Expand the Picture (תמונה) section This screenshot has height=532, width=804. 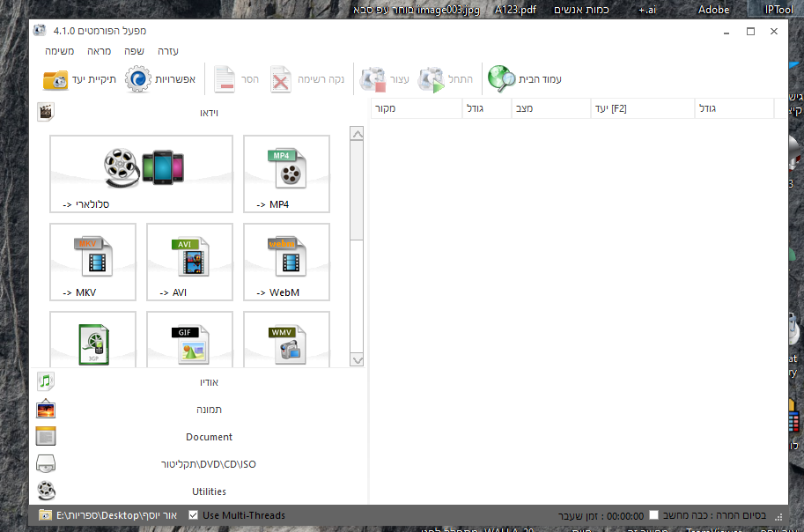pos(209,410)
